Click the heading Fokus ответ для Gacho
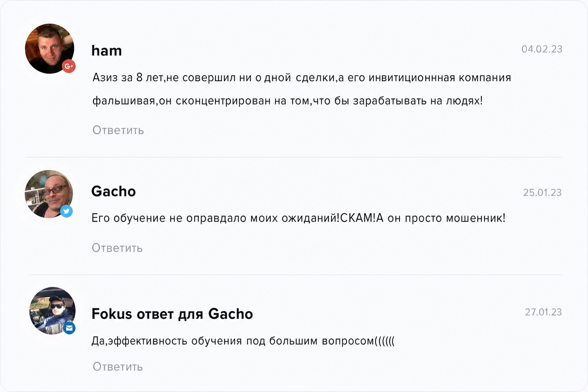This screenshot has height=392, width=588. pos(172,314)
